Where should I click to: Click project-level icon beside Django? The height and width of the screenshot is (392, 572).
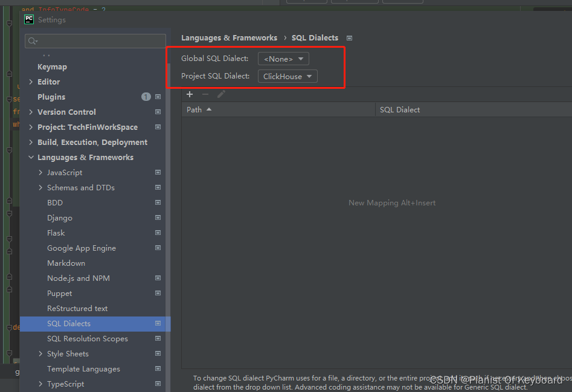click(158, 217)
